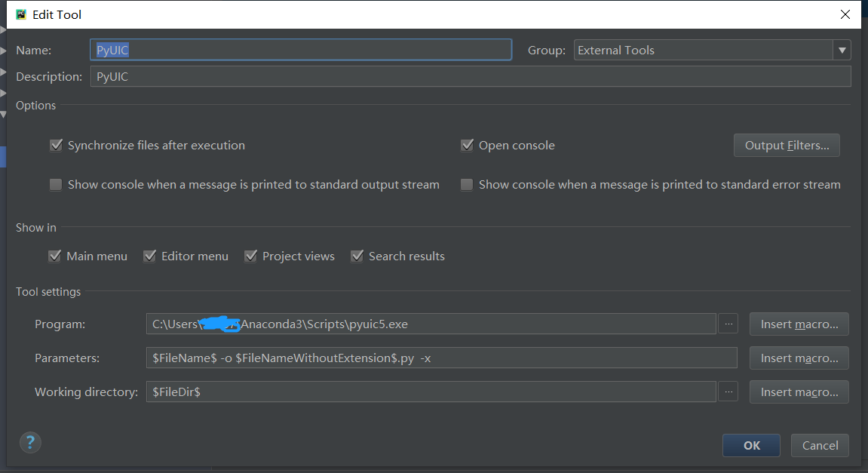Click the Tool settings section label
The image size is (868, 473).
[x=48, y=292]
